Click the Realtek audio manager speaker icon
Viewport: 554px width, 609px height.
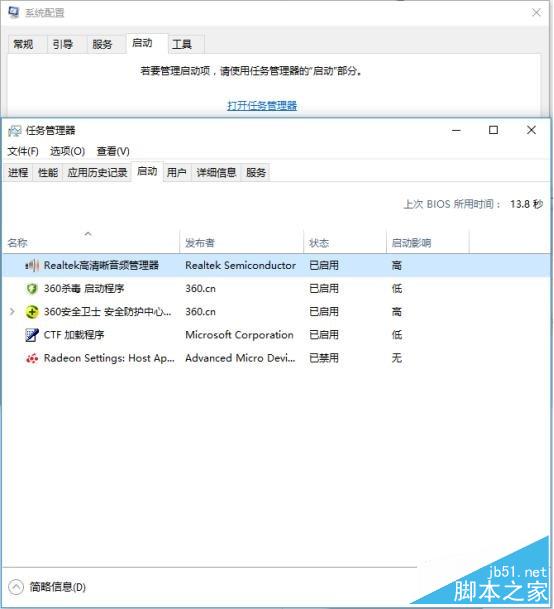tap(32, 266)
